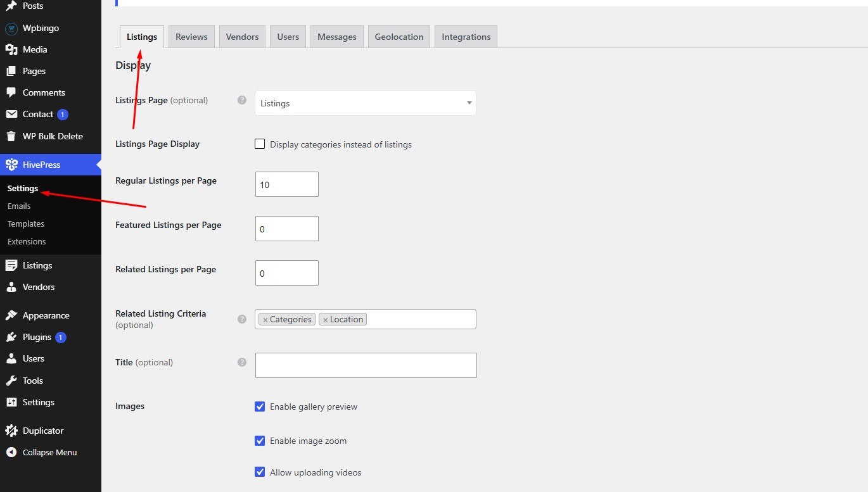Screen dimensions: 868x492
Task: Click the Appearance paintbrush icon
Action: [x=11, y=315]
